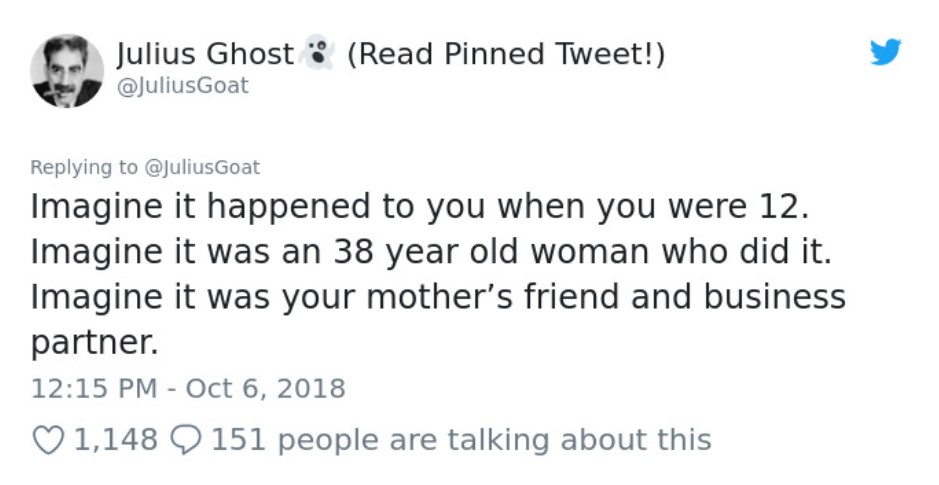Click the 1,148 likes count
939x485 pixels.
click(x=116, y=440)
